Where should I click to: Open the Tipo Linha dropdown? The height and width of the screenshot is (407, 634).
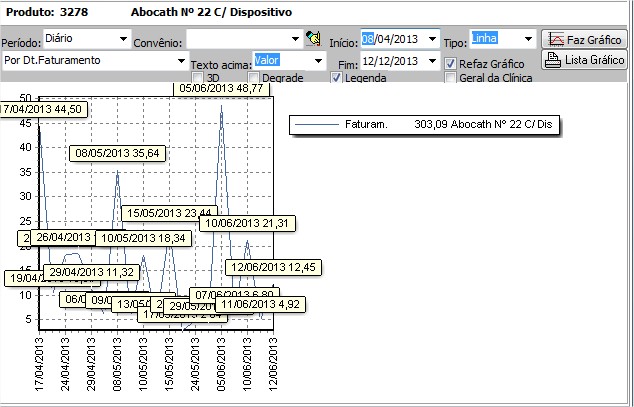point(528,39)
